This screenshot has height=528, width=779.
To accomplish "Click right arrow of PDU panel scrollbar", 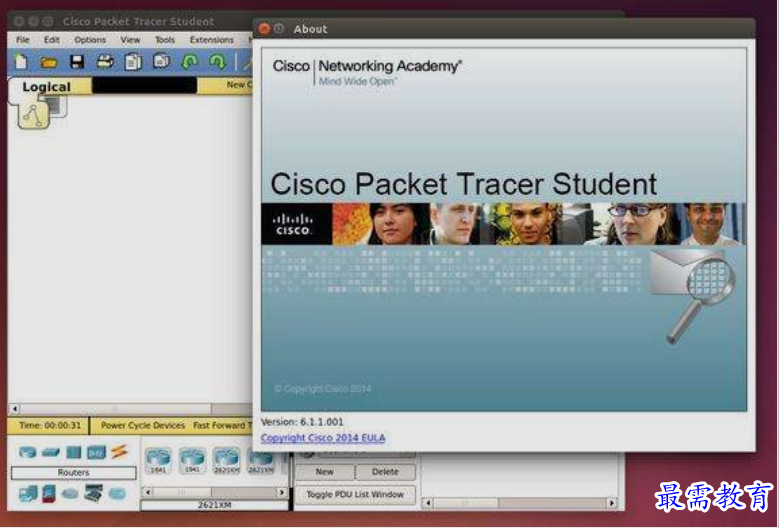I will coord(612,503).
